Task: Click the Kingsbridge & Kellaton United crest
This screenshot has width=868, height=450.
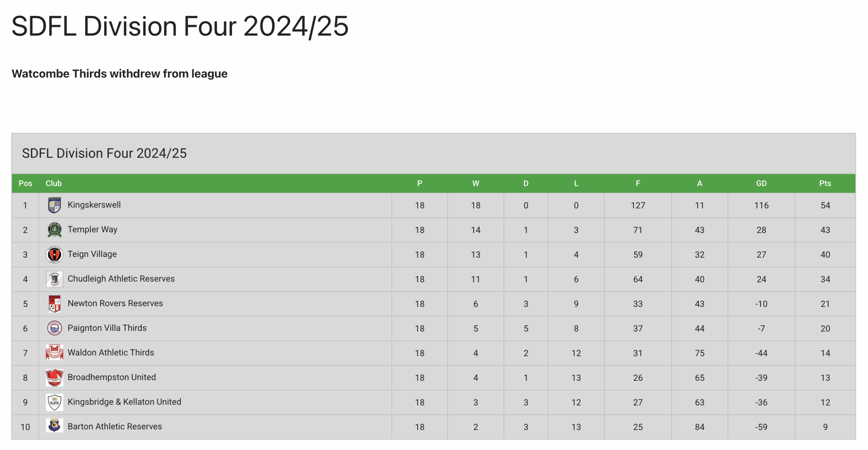Action: coord(54,402)
